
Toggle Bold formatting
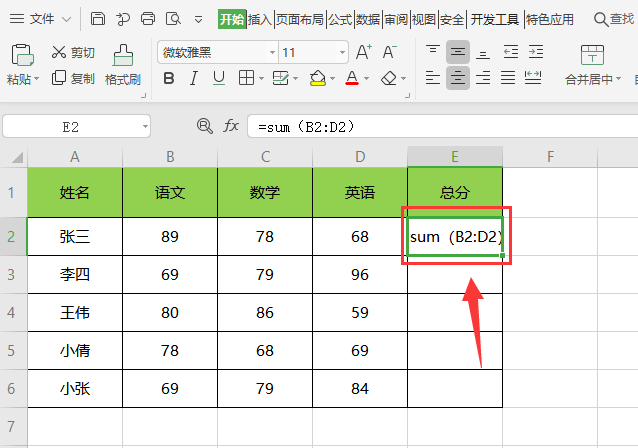168,78
